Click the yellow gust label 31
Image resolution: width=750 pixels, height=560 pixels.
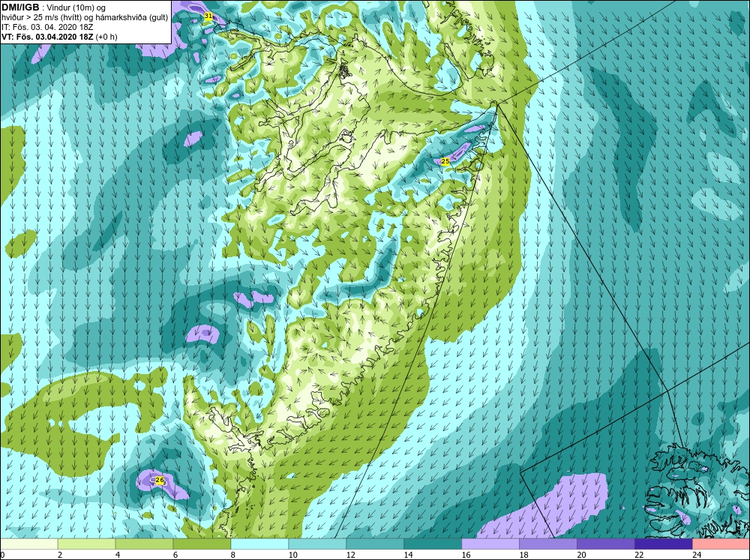click(208, 16)
